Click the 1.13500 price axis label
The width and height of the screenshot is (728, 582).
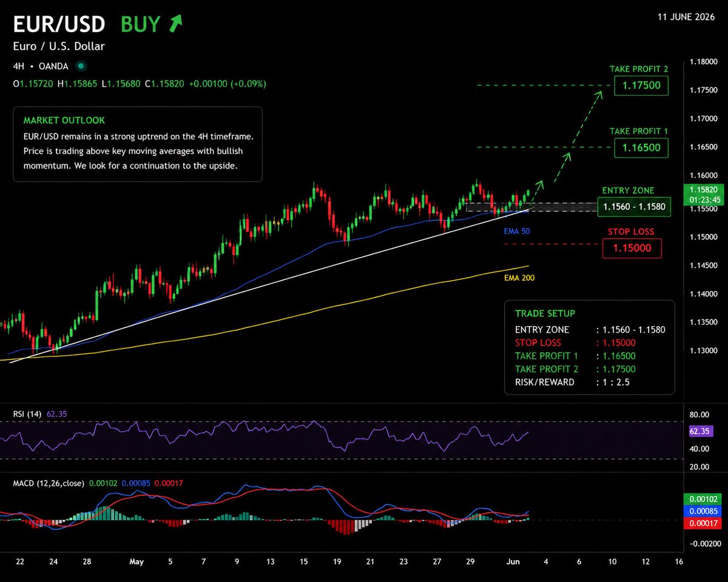click(x=703, y=323)
